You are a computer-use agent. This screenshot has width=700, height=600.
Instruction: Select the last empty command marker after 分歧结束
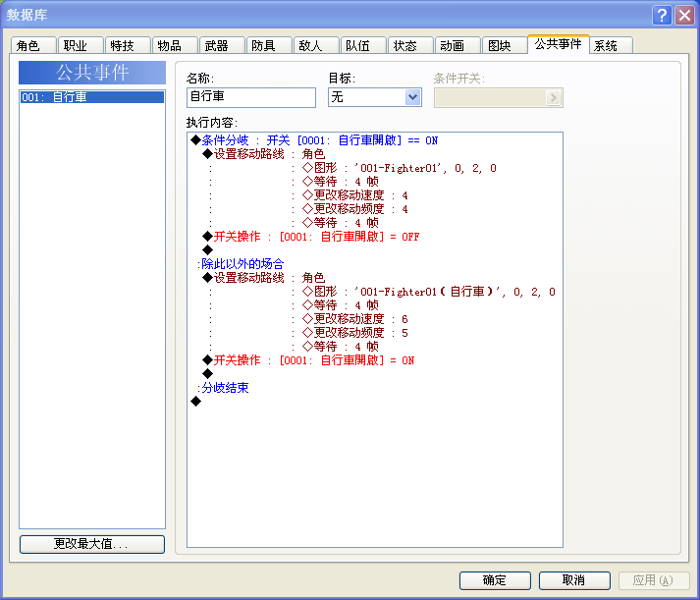pyautogui.click(x=195, y=402)
